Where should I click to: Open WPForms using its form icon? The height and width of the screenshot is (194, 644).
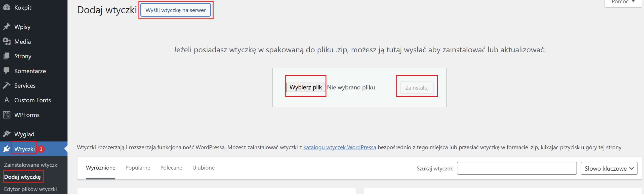coord(7,115)
